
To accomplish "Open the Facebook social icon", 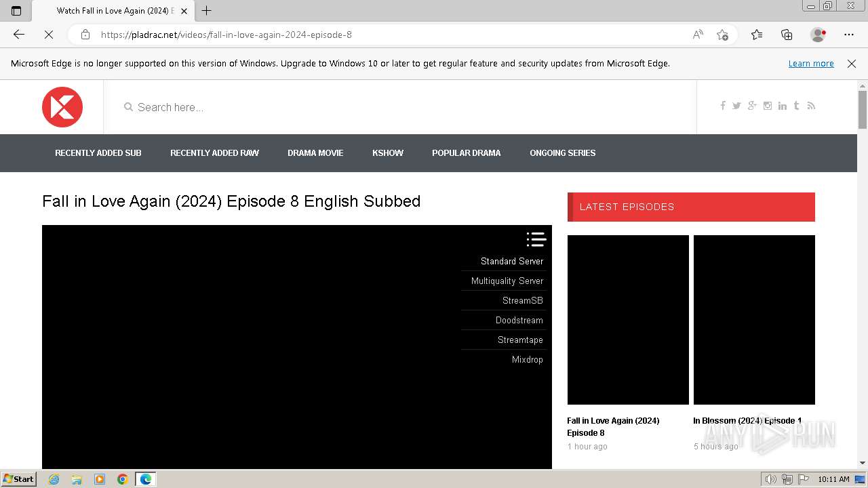I will click(x=723, y=106).
